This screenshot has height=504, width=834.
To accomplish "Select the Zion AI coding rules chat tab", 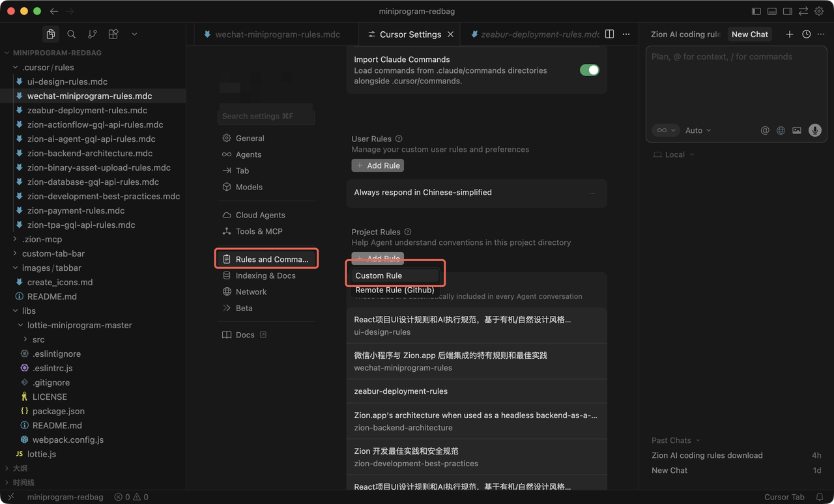I will (685, 34).
